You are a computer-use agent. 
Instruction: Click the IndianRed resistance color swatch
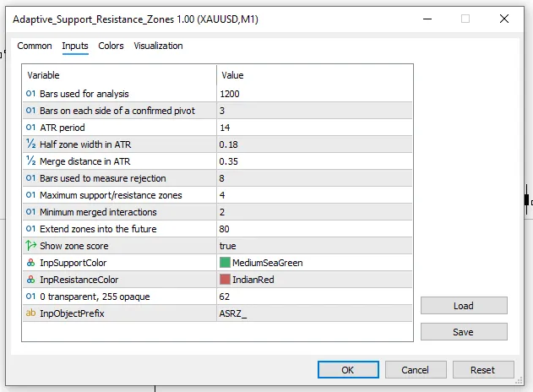click(x=225, y=280)
